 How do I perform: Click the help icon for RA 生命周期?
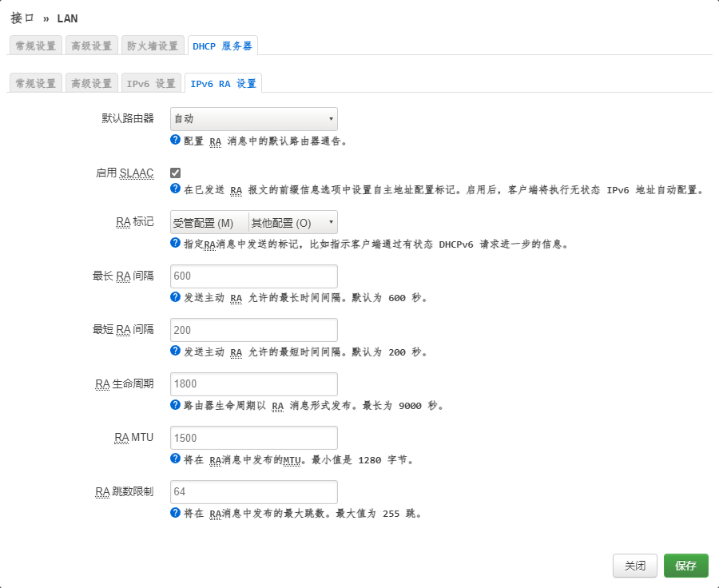[x=174, y=405]
